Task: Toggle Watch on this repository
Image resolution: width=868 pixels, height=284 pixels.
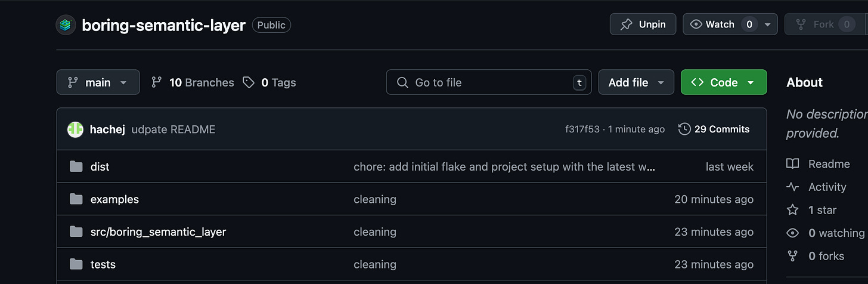Action: (x=712, y=24)
